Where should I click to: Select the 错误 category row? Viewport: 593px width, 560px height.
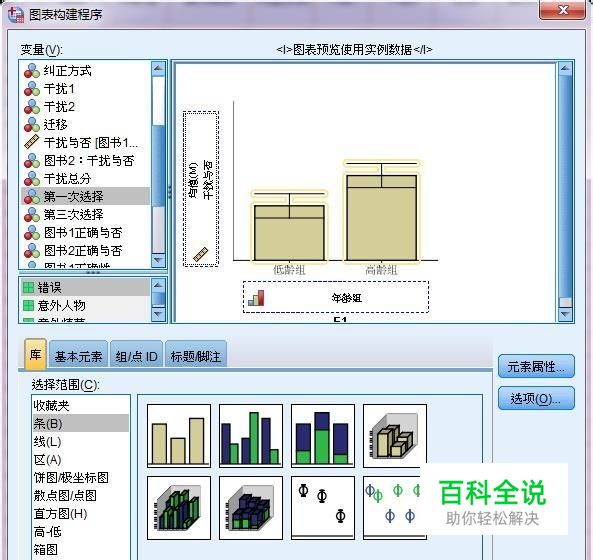pos(85,288)
